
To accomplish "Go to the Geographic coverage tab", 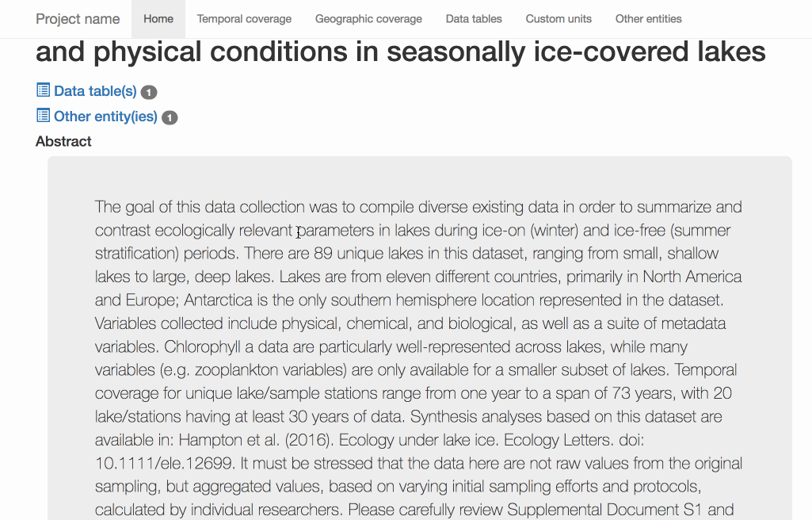I will [x=368, y=19].
